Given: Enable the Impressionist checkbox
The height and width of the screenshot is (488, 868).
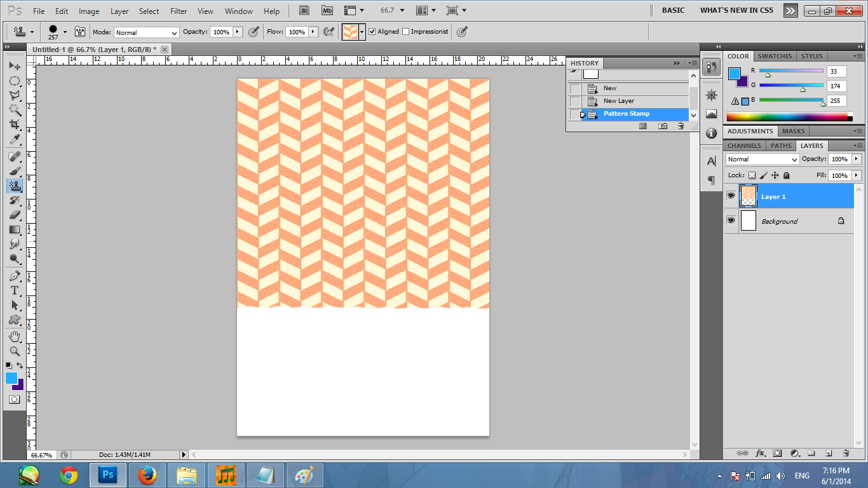Looking at the screenshot, I should tap(406, 32).
